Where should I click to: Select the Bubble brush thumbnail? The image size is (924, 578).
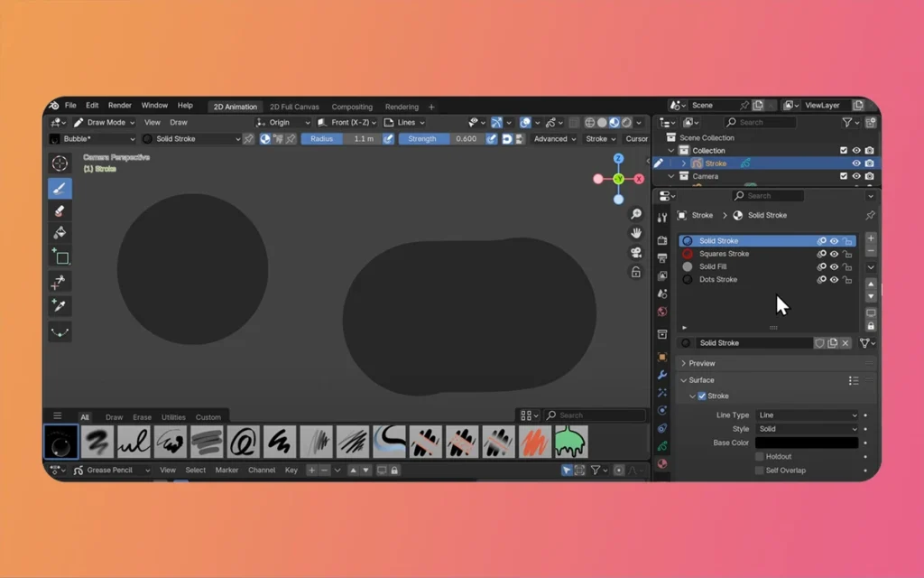[x=60, y=442]
